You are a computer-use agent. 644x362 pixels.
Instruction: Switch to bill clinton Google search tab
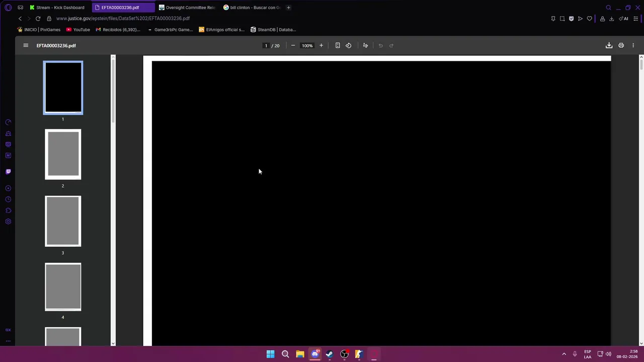(252, 8)
